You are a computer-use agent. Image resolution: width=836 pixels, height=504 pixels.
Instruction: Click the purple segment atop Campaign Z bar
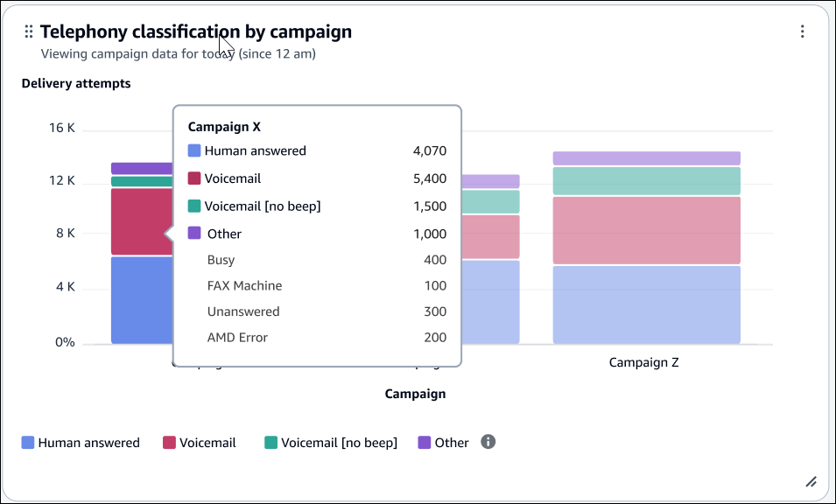[x=646, y=158]
